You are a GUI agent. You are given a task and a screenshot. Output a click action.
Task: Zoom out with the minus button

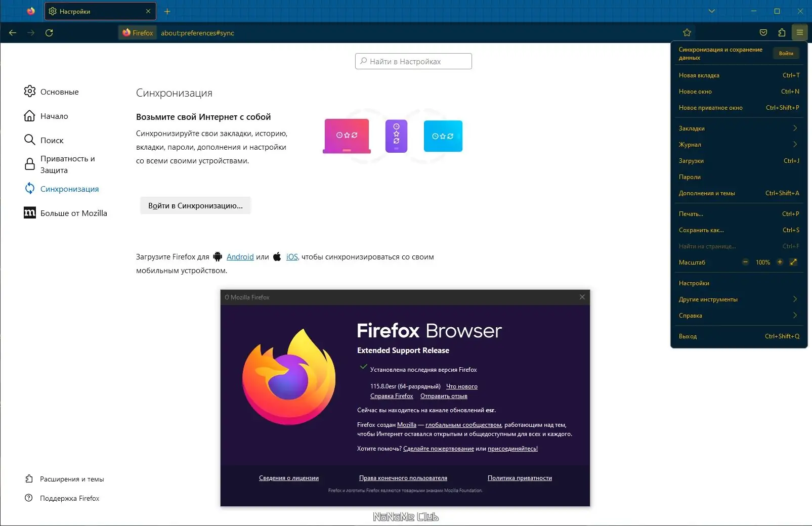coord(745,262)
